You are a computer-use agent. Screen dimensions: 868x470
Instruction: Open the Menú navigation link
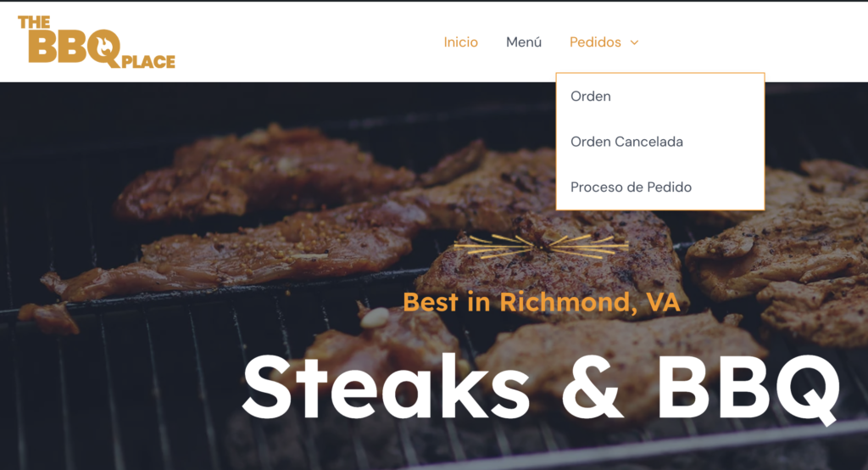(524, 42)
